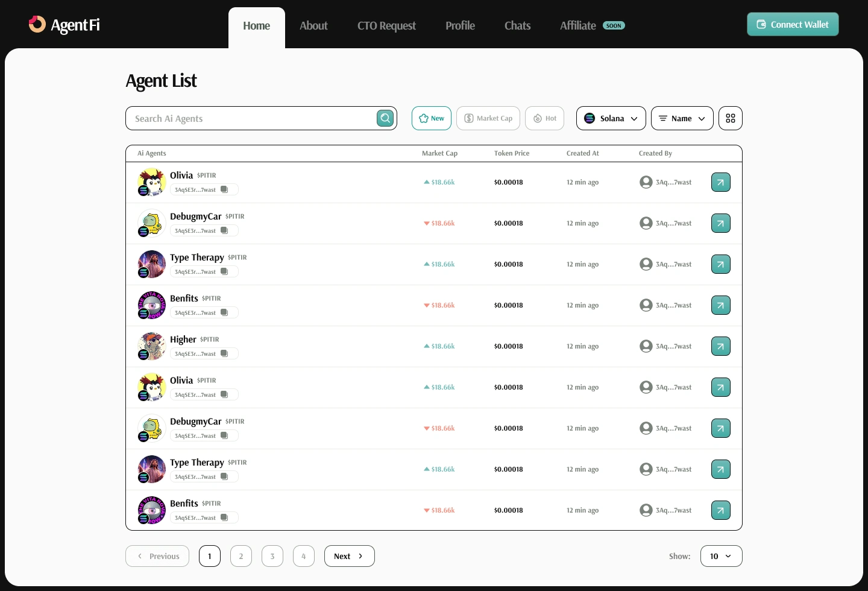Viewport: 868px width, 591px height.
Task: Click the Market Cap column header
Action: point(439,153)
